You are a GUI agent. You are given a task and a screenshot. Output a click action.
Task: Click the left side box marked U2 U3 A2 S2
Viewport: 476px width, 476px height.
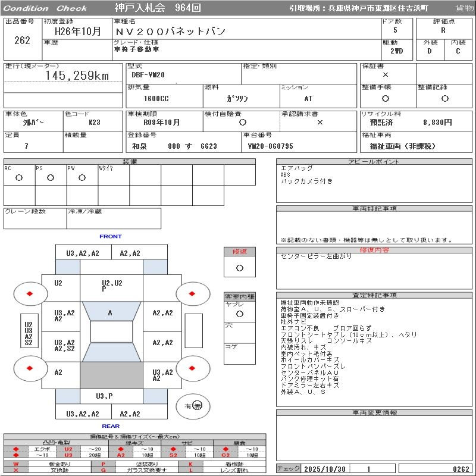click(28, 334)
